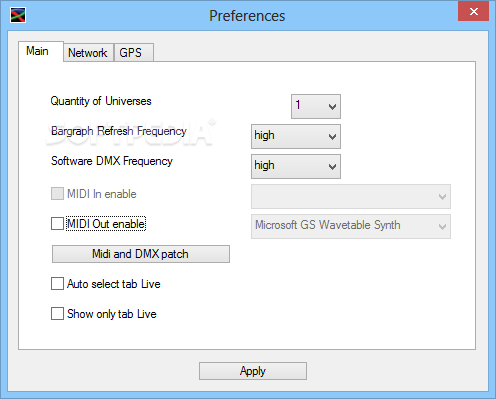
Task: Open the Network tab
Action: point(88,53)
